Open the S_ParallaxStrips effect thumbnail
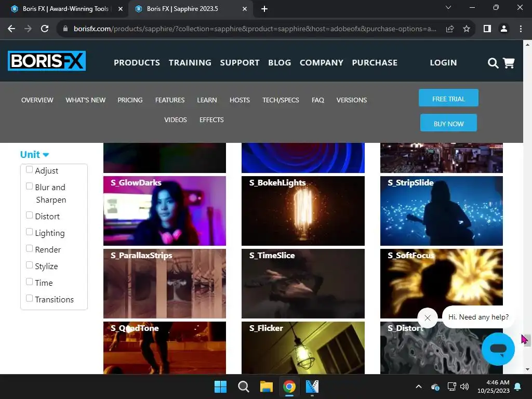This screenshot has width=532, height=399. click(x=165, y=284)
